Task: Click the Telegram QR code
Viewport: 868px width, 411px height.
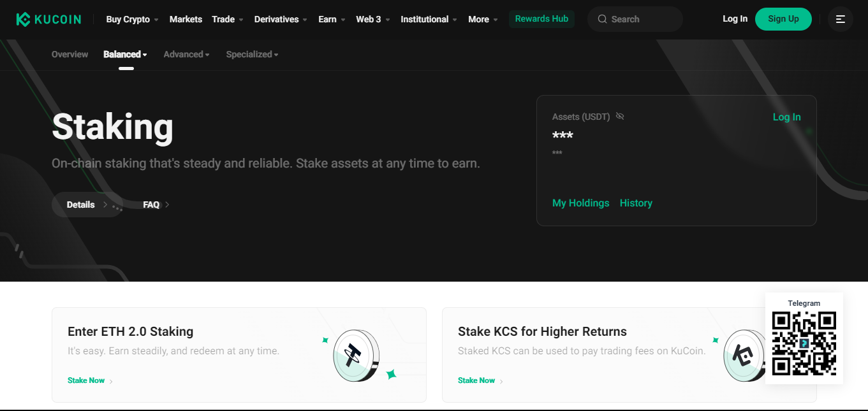Action: coord(804,343)
